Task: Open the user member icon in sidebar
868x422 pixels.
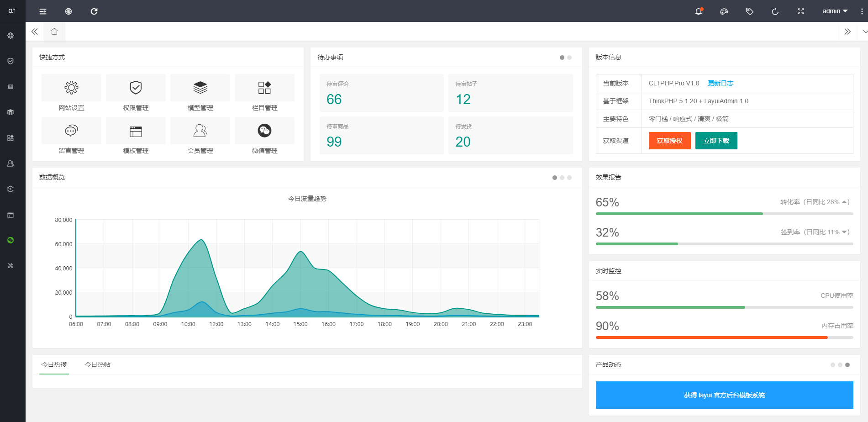Action: tap(11, 164)
